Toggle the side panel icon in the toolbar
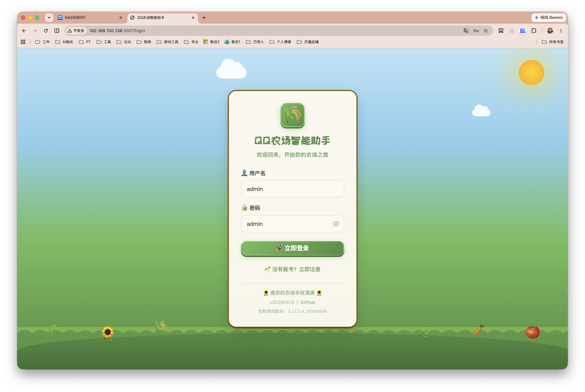This screenshot has width=585, height=392. tap(57, 31)
